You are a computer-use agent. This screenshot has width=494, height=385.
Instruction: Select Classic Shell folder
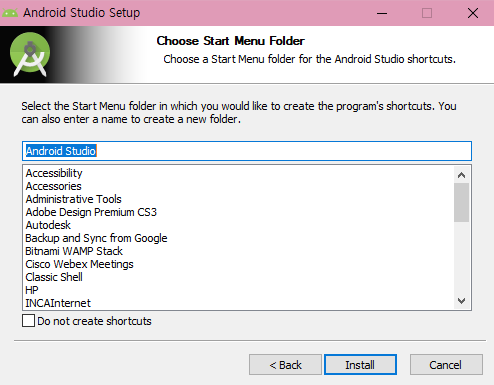(54, 277)
